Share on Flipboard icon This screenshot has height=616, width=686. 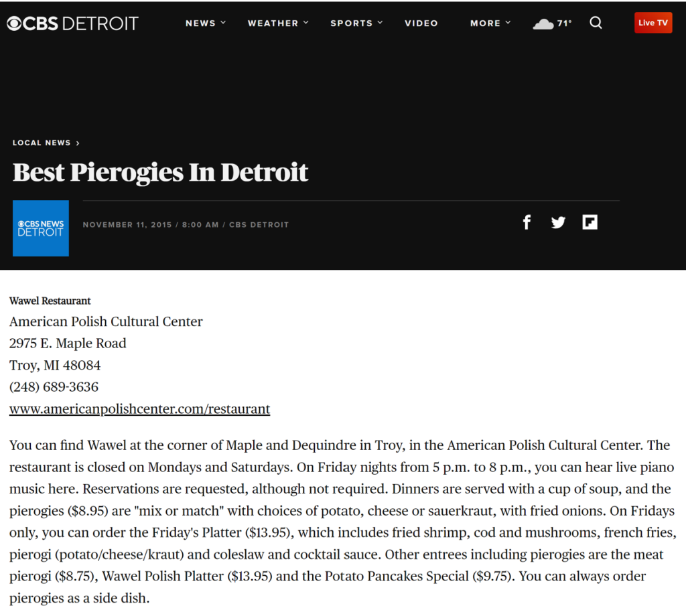click(590, 222)
